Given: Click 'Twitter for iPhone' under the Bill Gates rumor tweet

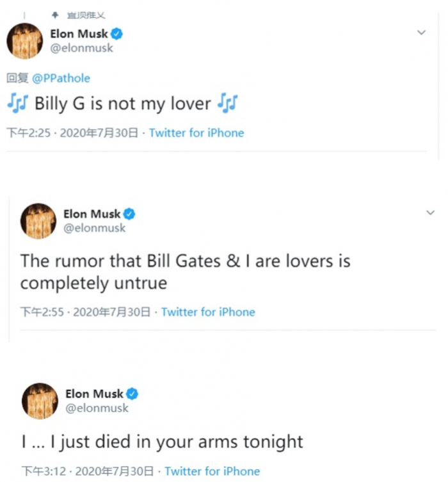Looking at the screenshot, I should point(208,312).
